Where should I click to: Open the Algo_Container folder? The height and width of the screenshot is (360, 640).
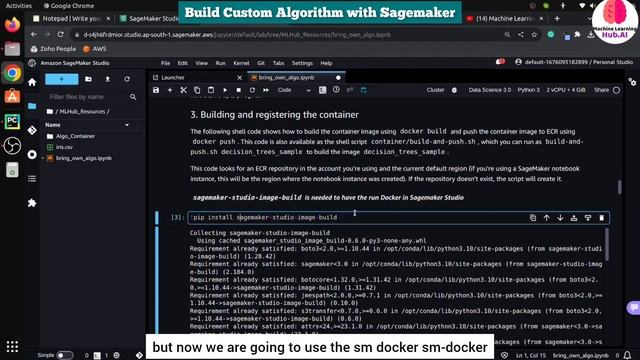(x=76, y=136)
